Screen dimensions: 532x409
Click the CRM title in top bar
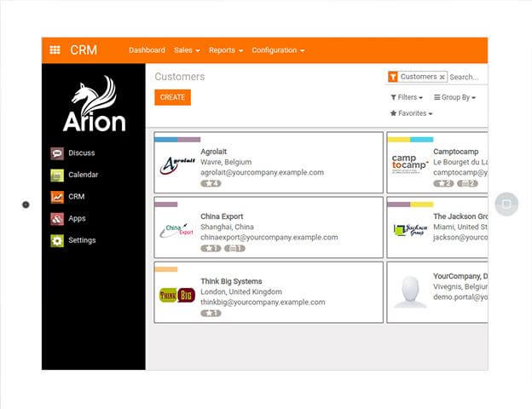[x=84, y=50]
